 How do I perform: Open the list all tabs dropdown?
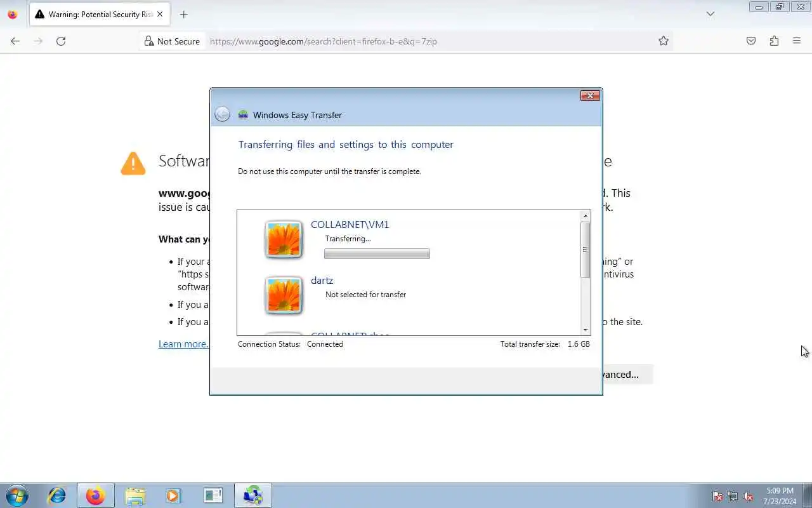tap(710, 14)
